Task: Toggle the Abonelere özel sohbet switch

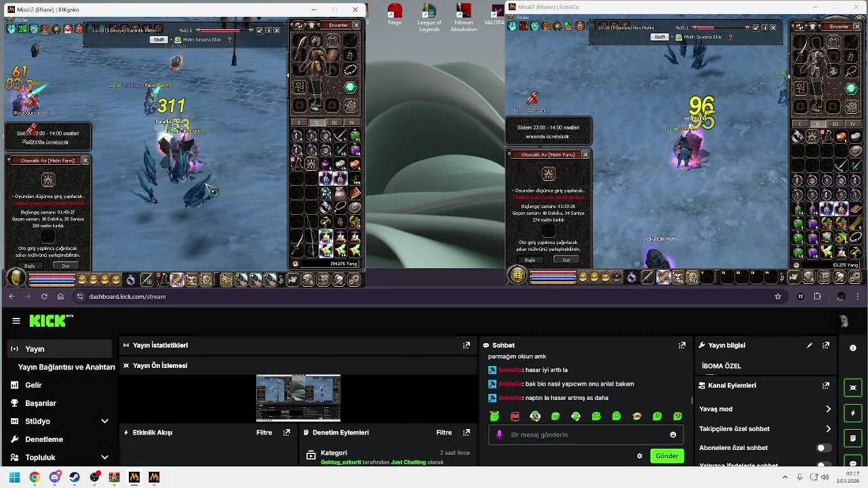Action: point(824,448)
